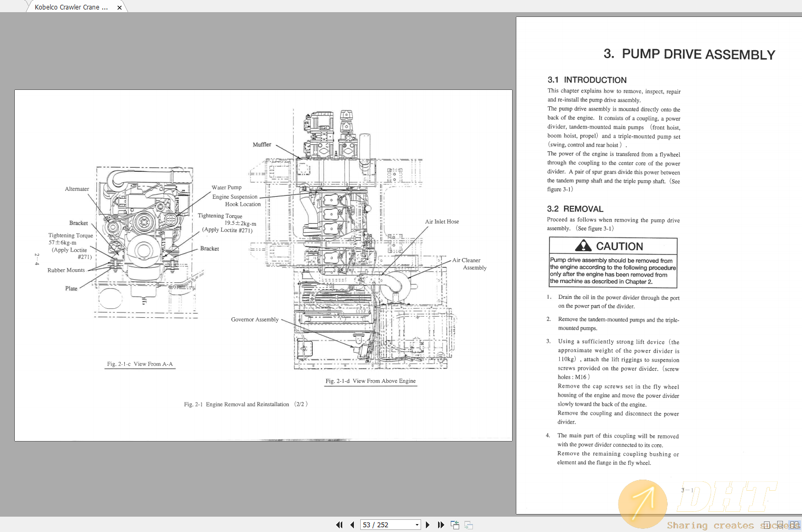Click the 'Water Pump' diagram label
Viewport: 802px width, 532px height.
(x=226, y=187)
